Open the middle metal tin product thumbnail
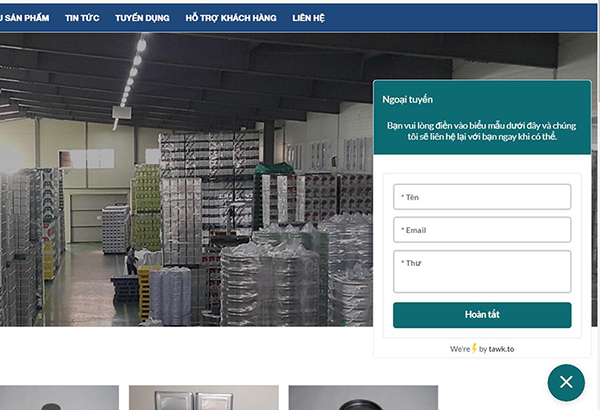This screenshot has width=600, height=410. pos(204,398)
